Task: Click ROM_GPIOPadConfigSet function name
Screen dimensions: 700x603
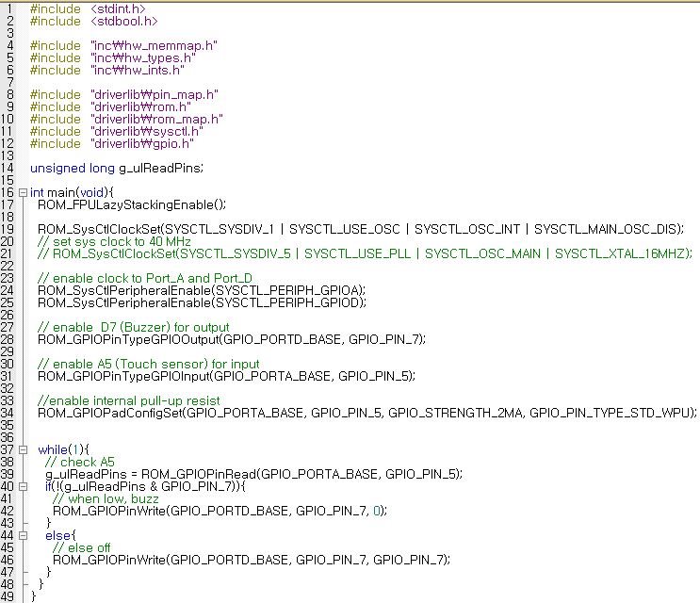Action: pyautogui.click(x=110, y=414)
